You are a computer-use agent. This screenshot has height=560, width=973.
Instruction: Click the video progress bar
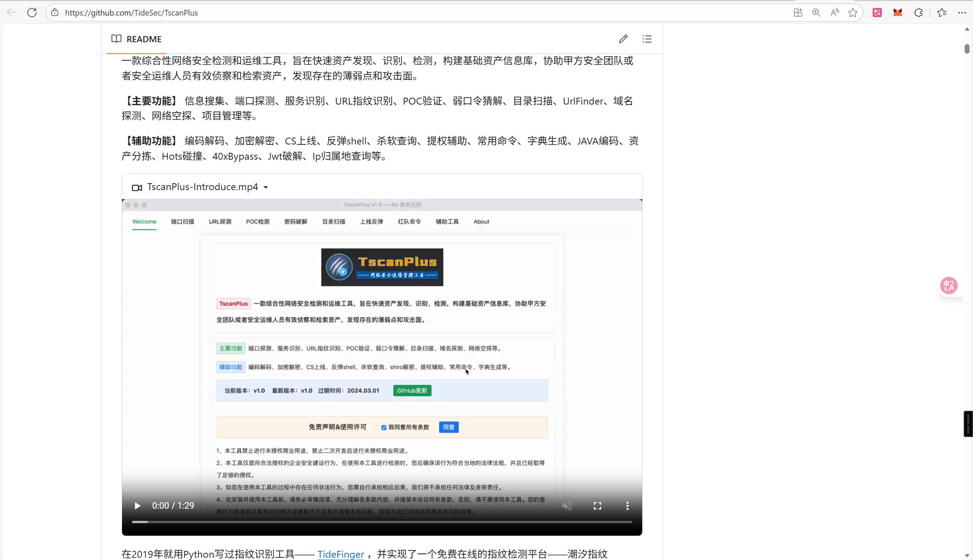(x=381, y=522)
